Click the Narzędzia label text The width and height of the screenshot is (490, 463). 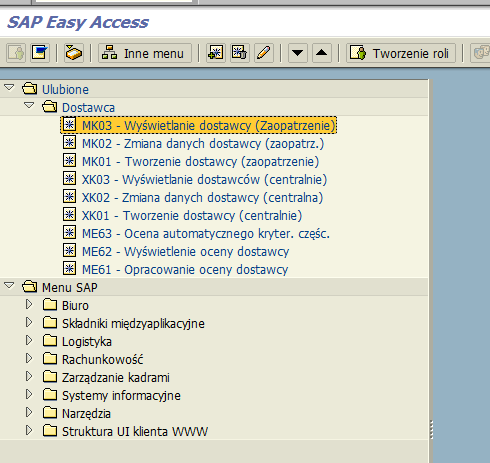click(x=86, y=414)
